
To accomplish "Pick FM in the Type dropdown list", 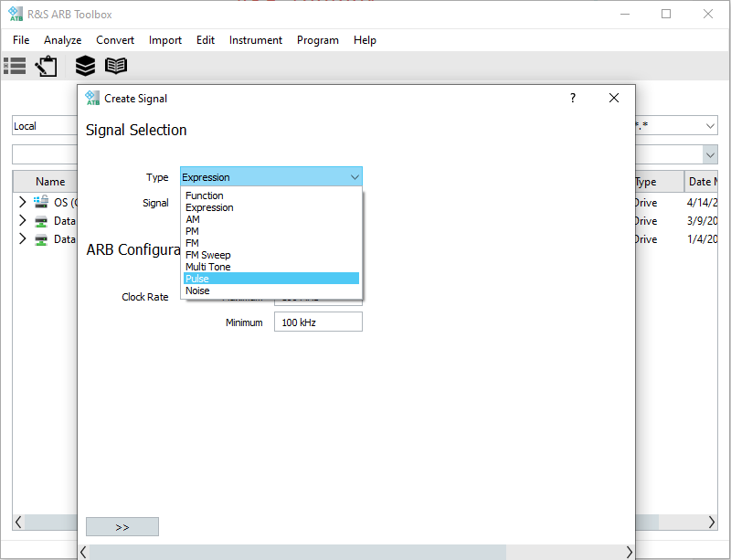I will click(271, 243).
